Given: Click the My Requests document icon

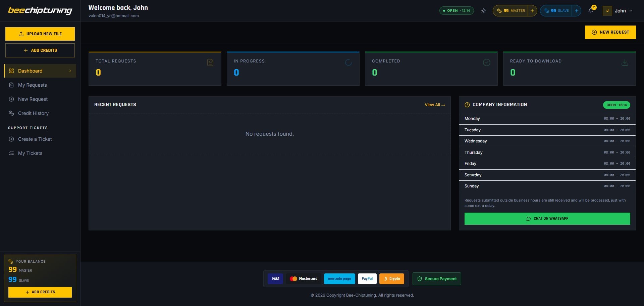Looking at the screenshot, I should [11, 85].
